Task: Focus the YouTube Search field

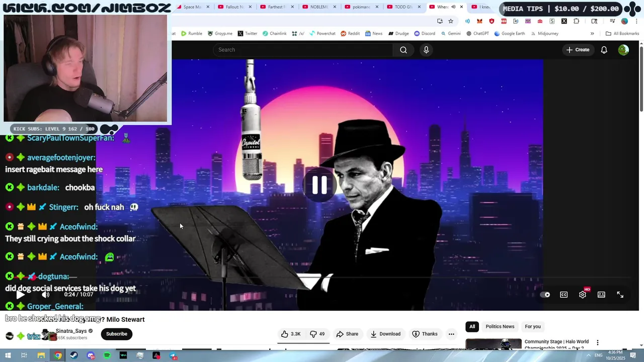Action: click(303, 50)
